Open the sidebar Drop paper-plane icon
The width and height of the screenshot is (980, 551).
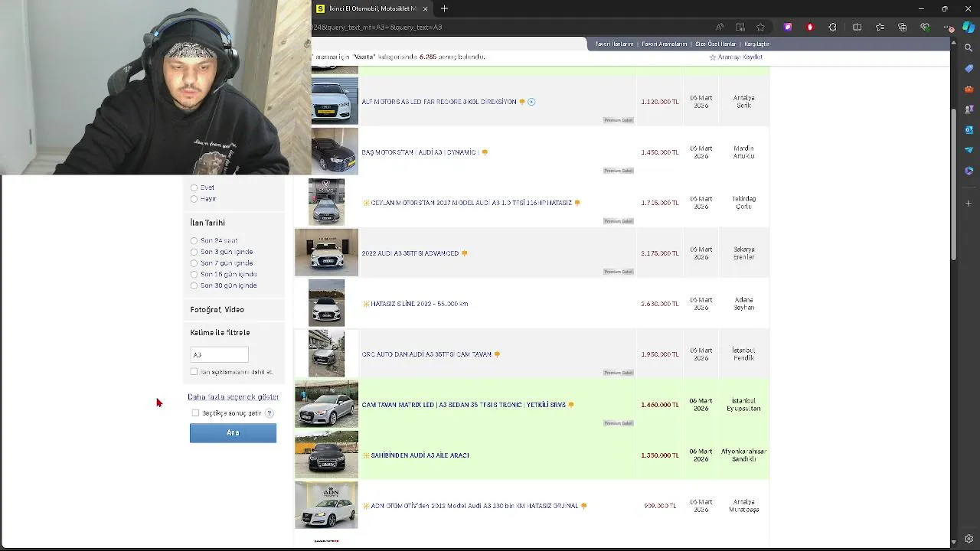click(x=969, y=150)
